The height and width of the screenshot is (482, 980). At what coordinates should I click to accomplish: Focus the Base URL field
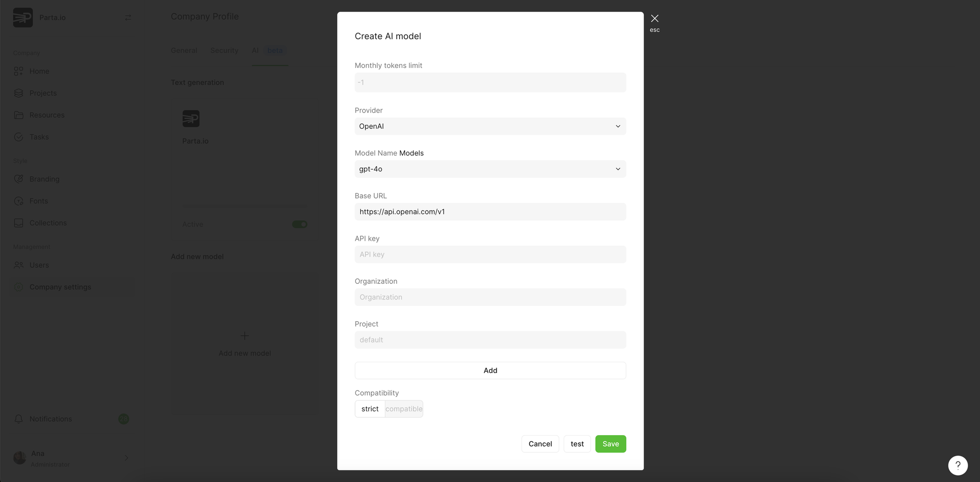tap(490, 212)
